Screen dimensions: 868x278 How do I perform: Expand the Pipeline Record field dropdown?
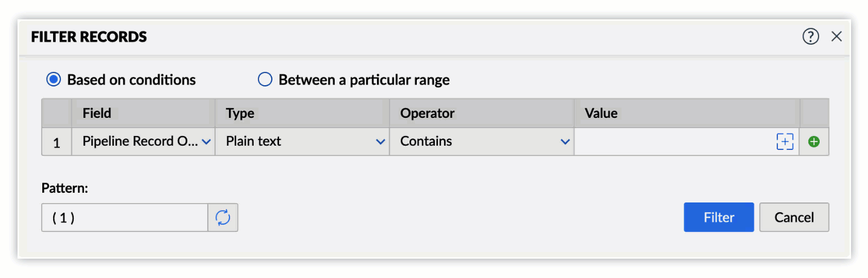[143, 141]
